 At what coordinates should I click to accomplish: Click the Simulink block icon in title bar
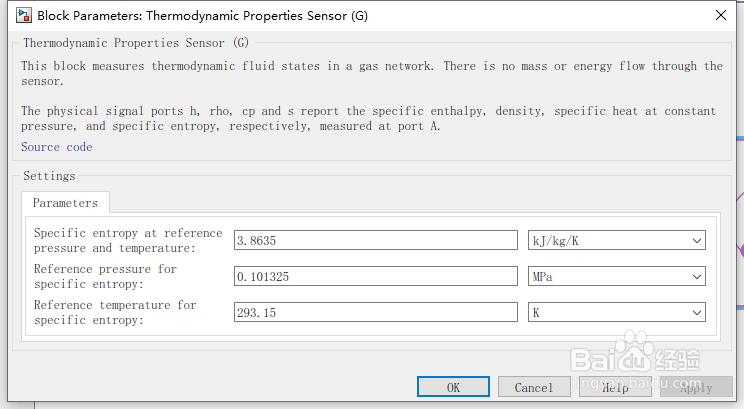pos(23,16)
